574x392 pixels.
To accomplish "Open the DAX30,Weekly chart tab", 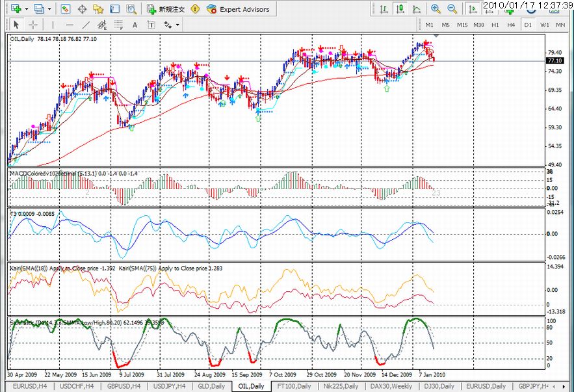I will (x=391, y=386).
